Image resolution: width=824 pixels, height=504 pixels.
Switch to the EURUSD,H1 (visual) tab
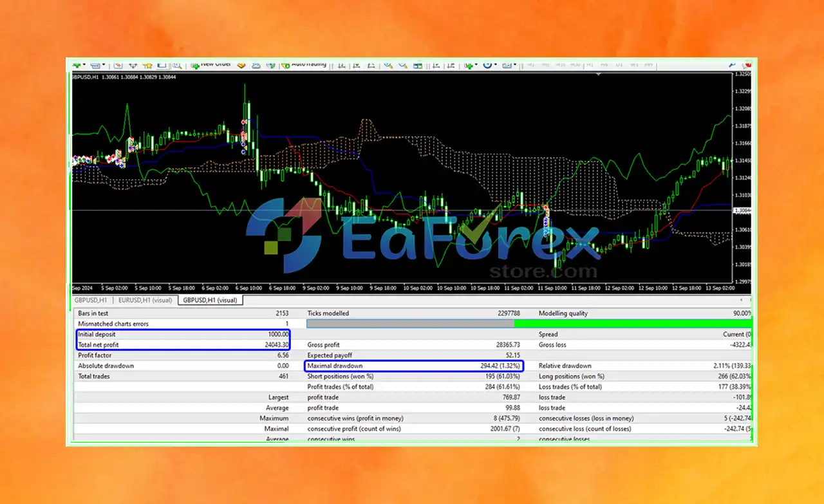click(x=145, y=300)
